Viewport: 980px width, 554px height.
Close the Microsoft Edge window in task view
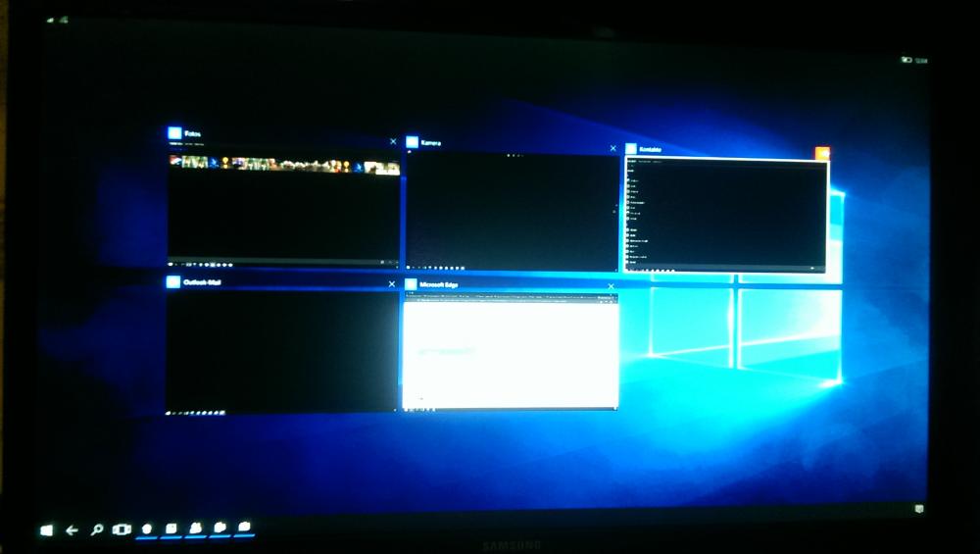tap(611, 287)
